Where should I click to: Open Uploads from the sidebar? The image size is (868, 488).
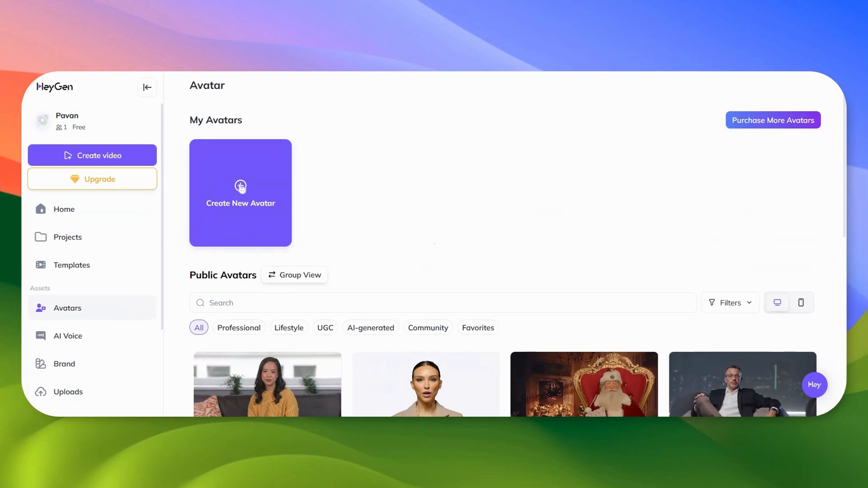coord(40,392)
